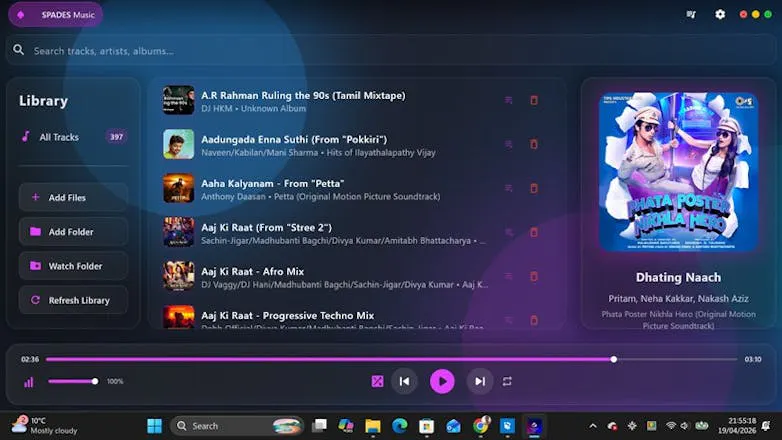The width and height of the screenshot is (782, 440).
Task: Open settings gear in SPADES Music
Action: pyautogui.click(x=720, y=14)
